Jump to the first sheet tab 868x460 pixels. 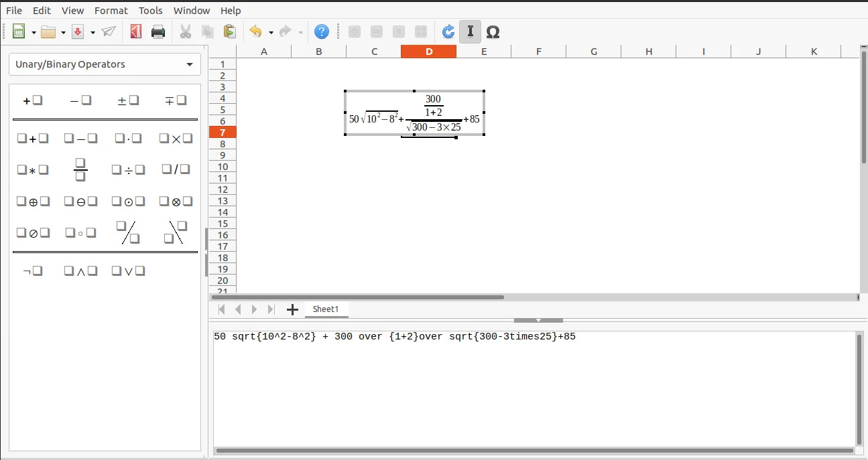click(222, 309)
